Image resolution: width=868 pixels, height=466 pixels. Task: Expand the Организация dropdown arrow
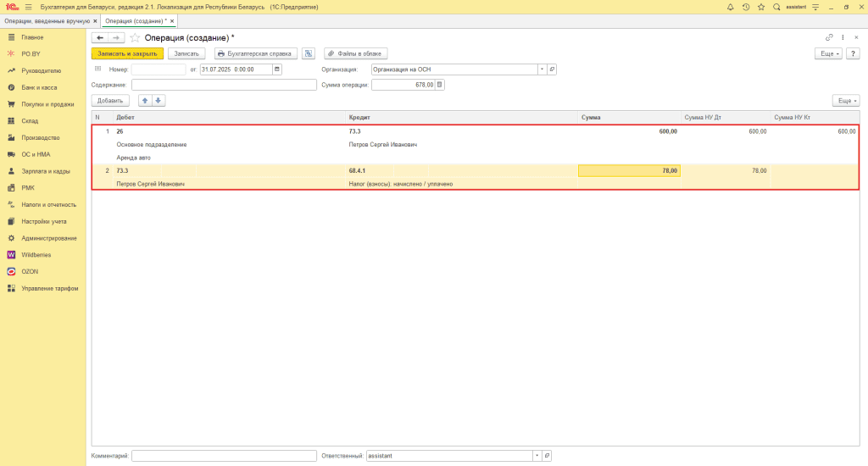pos(539,69)
